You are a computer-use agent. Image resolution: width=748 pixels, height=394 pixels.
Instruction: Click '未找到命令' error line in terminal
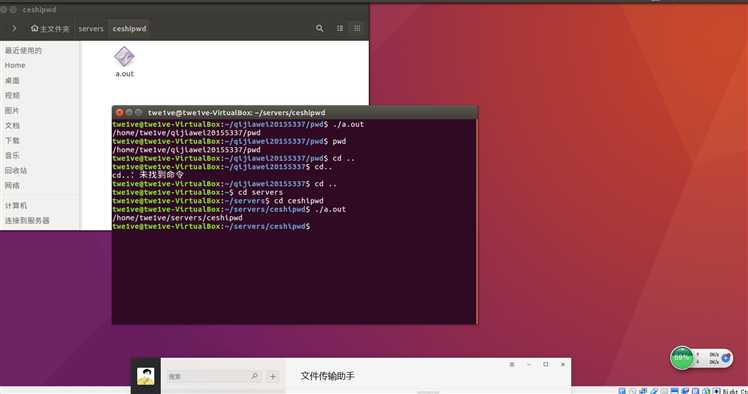[x=148, y=175]
